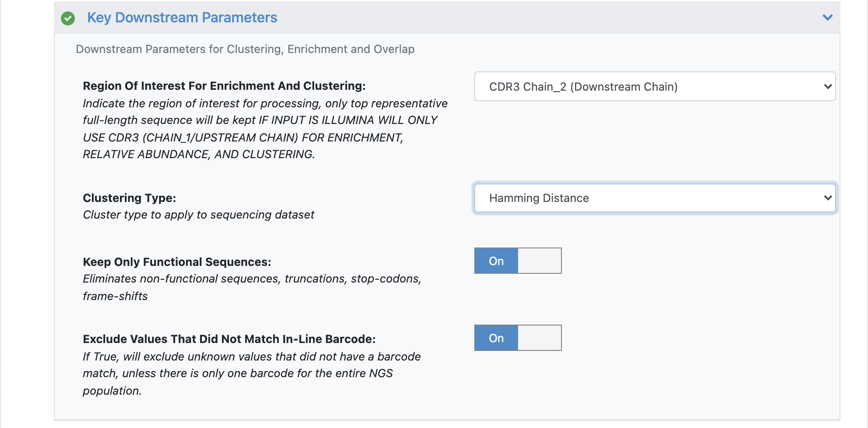Click the Key Downstream Parameters heading
Viewport: 868px width, 428px height.
pyautogui.click(x=182, y=18)
